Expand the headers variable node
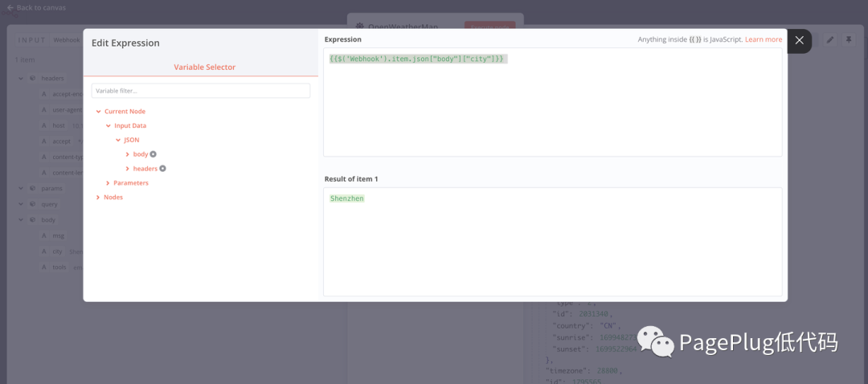868x384 pixels. [127, 169]
